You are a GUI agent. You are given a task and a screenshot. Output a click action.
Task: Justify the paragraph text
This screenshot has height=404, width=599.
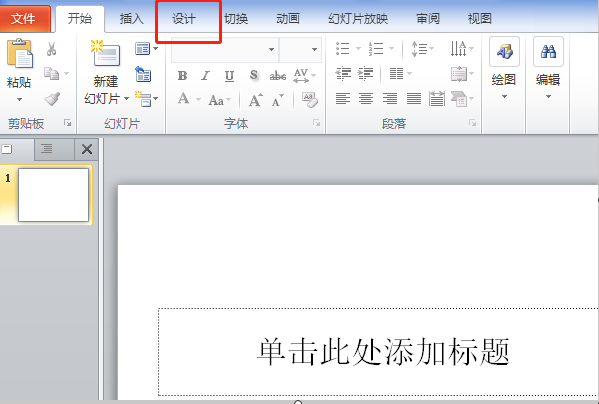(413, 99)
